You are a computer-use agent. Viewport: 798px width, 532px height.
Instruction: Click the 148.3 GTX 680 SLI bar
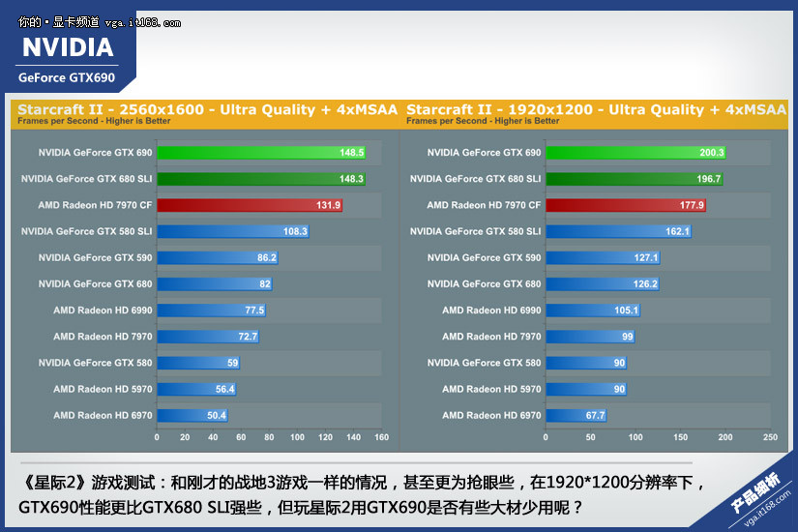[261, 179]
